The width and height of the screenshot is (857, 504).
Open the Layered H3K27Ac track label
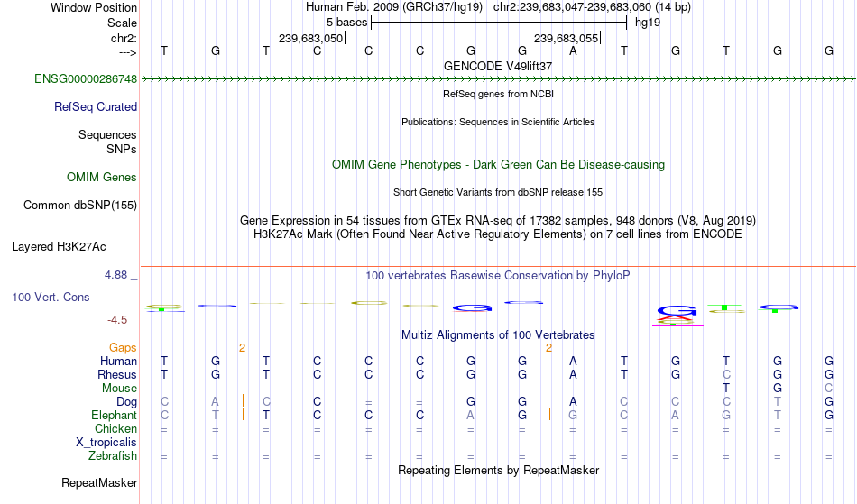coord(59,247)
